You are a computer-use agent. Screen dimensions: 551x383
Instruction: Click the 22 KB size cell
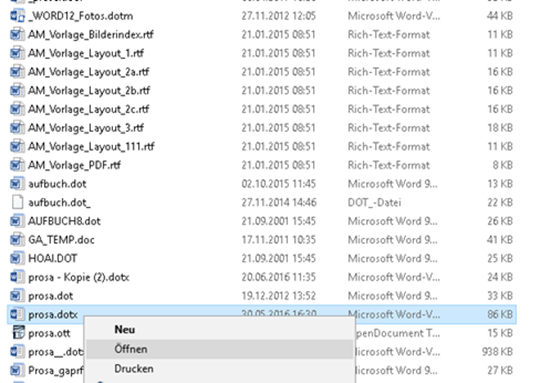click(500, 202)
